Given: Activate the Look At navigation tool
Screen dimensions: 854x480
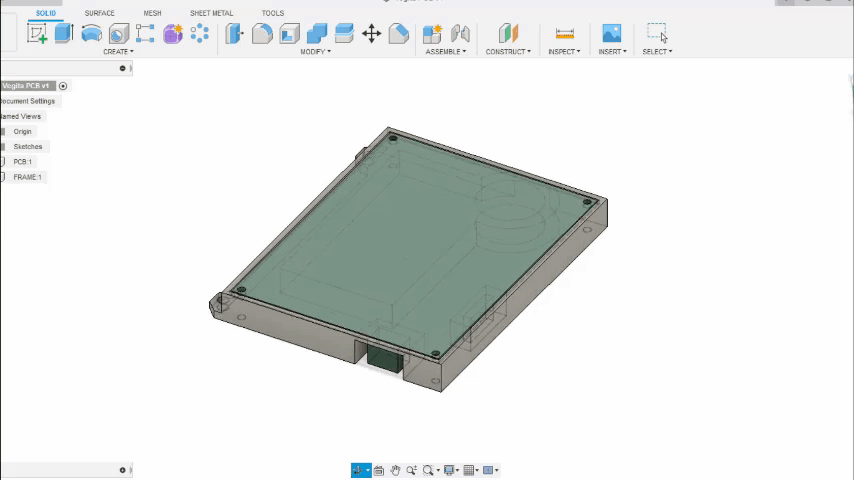Looking at the screenshot, I should point(379,470).
